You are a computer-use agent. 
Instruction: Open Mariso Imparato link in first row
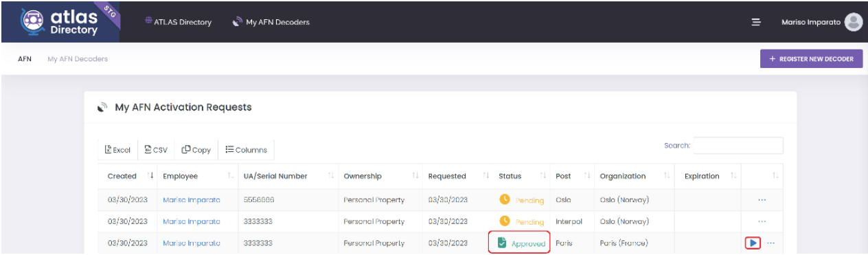[x=192, y=200]
